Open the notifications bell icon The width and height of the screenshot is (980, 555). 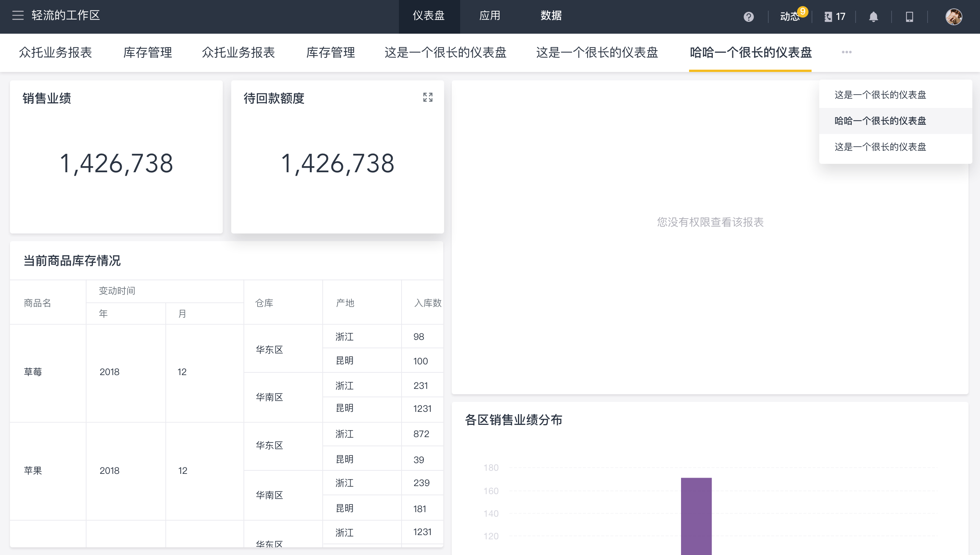(x=873, y=17)
